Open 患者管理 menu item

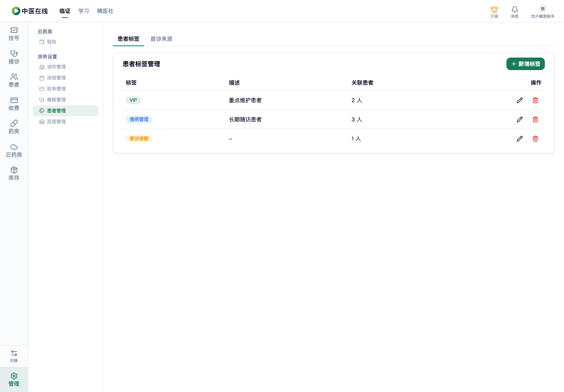click(x=65, y=111)
